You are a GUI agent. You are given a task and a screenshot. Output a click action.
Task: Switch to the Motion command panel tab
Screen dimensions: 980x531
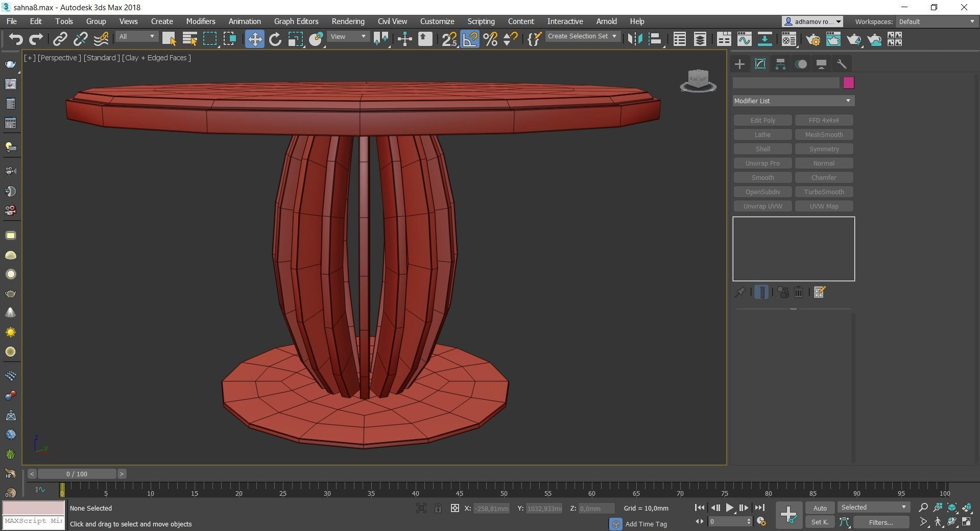[801, 64]
